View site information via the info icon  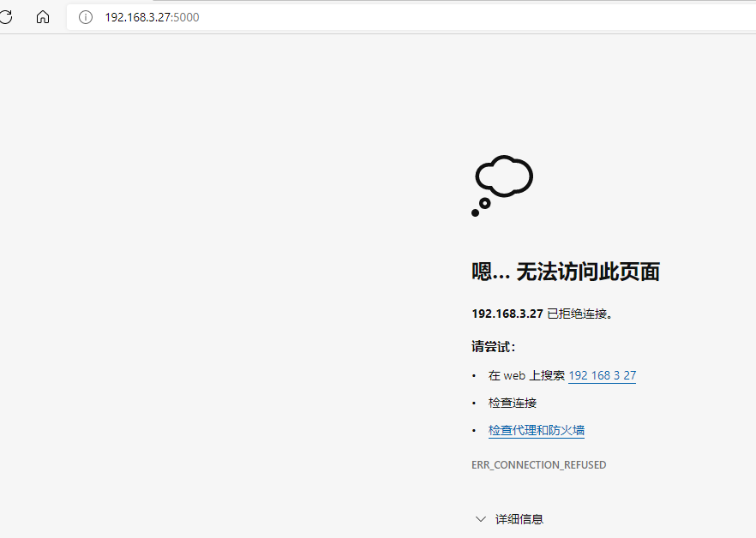pyautogui.click(x=86, y=17)
